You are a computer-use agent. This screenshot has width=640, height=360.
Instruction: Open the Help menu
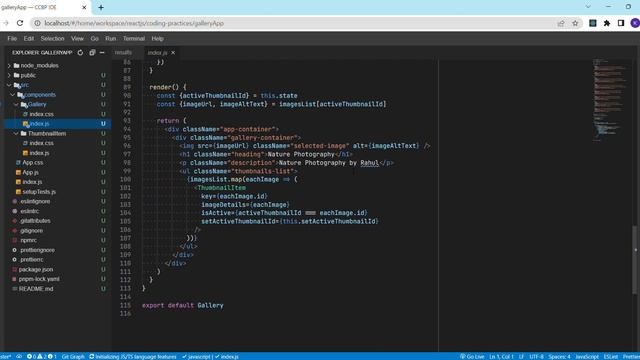click(158, 38)
